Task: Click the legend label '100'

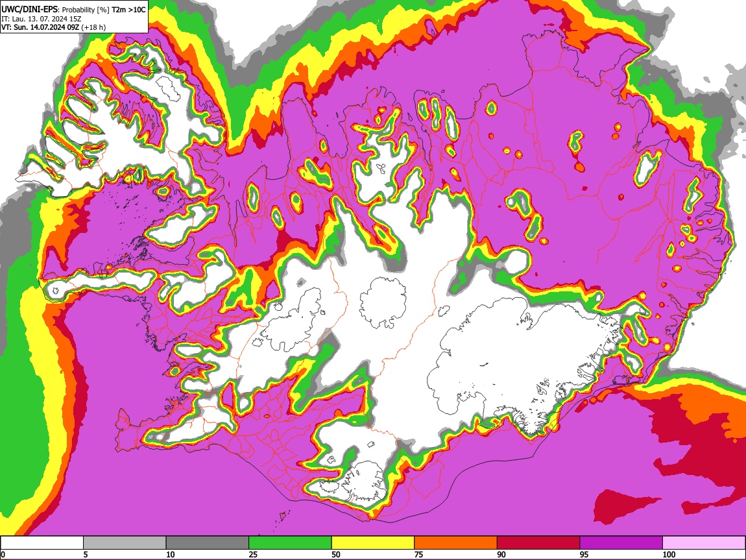Action: point(669,554)
